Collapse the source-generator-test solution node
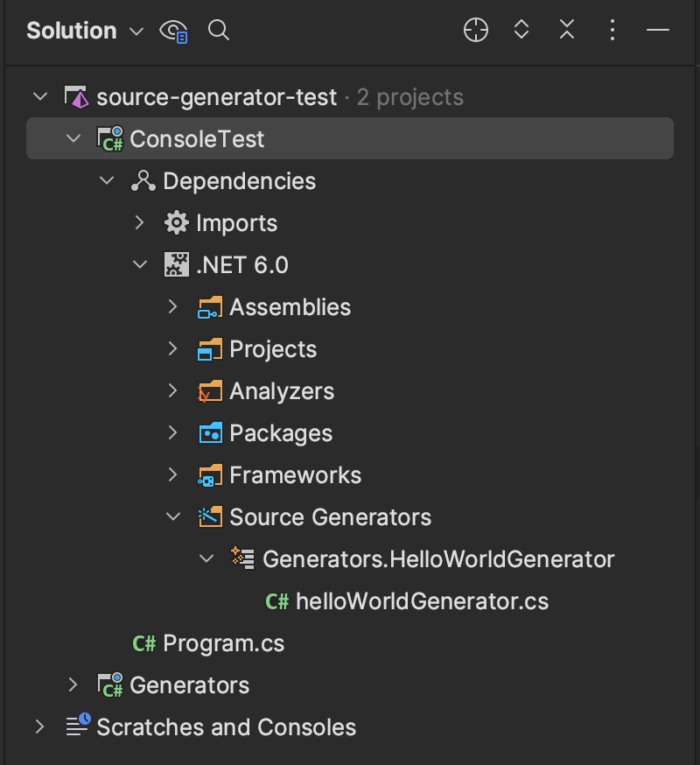 pos(40,96)
